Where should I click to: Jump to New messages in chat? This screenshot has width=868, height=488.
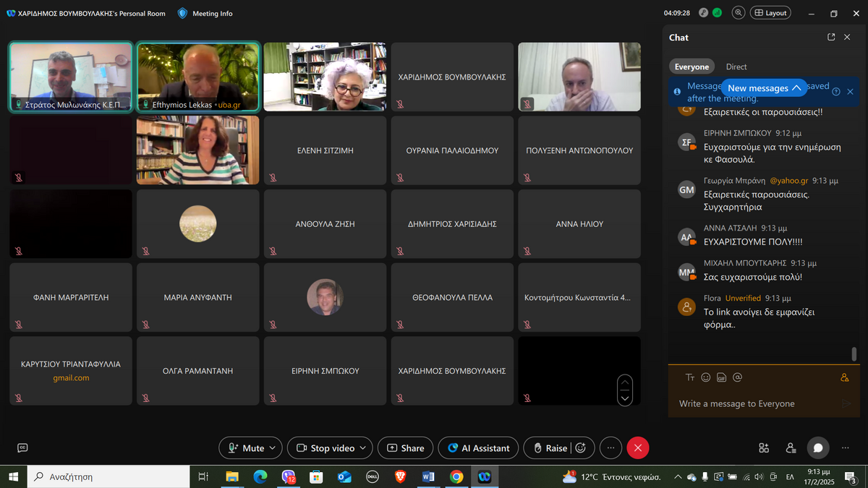764,88
